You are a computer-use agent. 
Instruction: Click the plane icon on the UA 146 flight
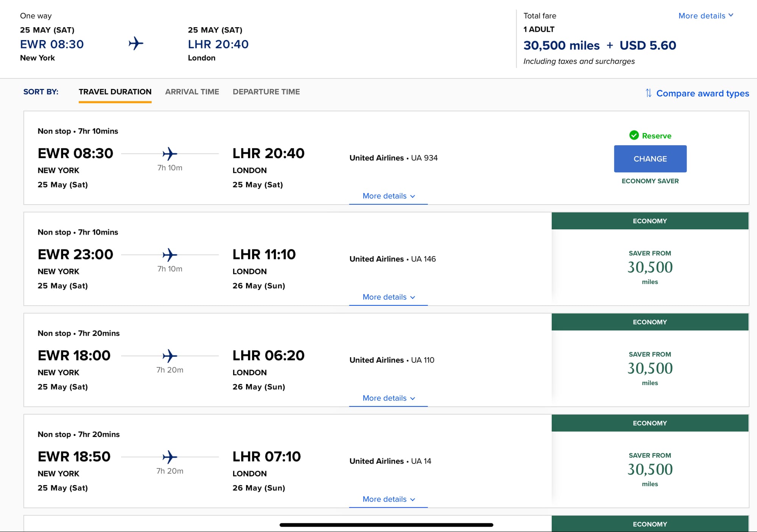pos(170,255)
